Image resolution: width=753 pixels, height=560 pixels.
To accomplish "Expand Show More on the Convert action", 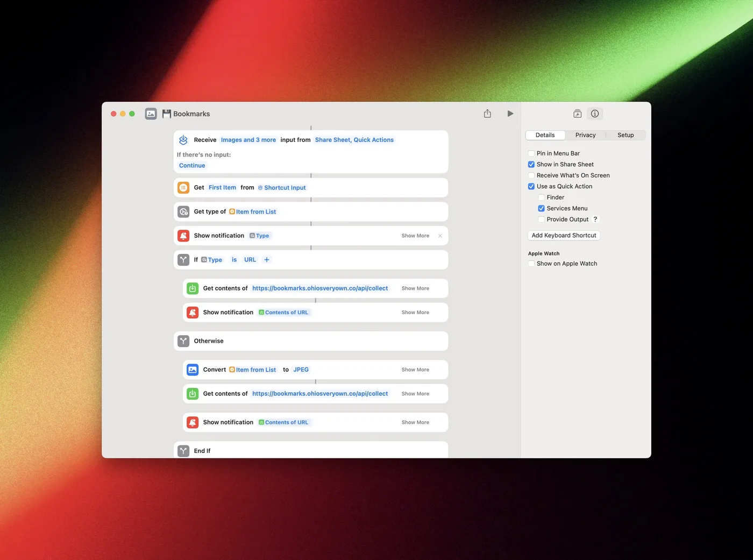I will (415, 370).
